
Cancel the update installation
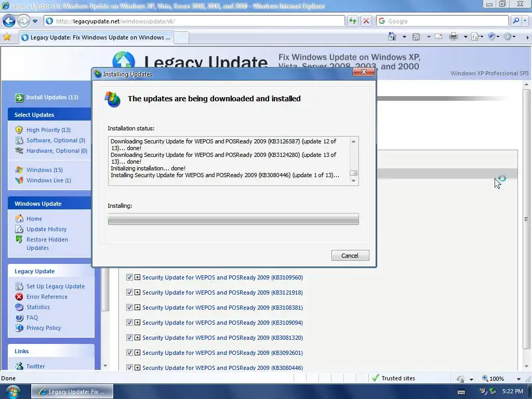pyautogui.click(x=350, y=256)
